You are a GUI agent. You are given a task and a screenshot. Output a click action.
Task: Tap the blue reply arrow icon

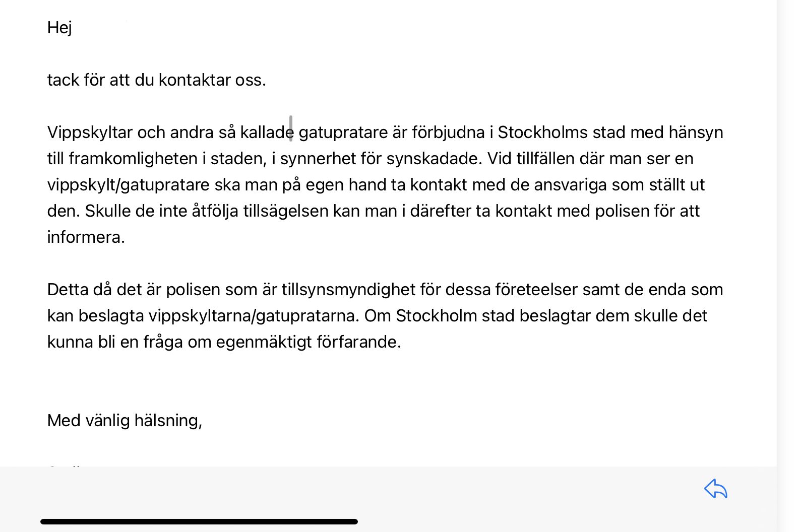tap(715, 489)
